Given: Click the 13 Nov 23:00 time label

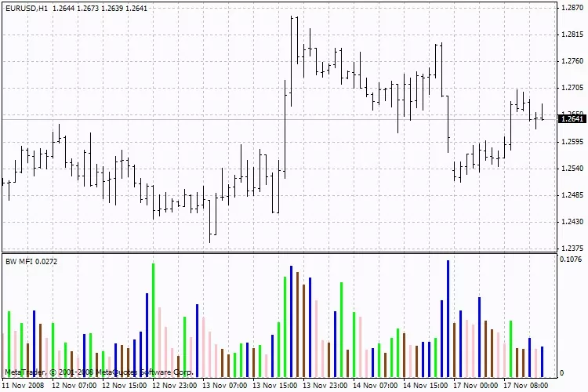Looking at the screenshot, I should (x=325, y=386).
